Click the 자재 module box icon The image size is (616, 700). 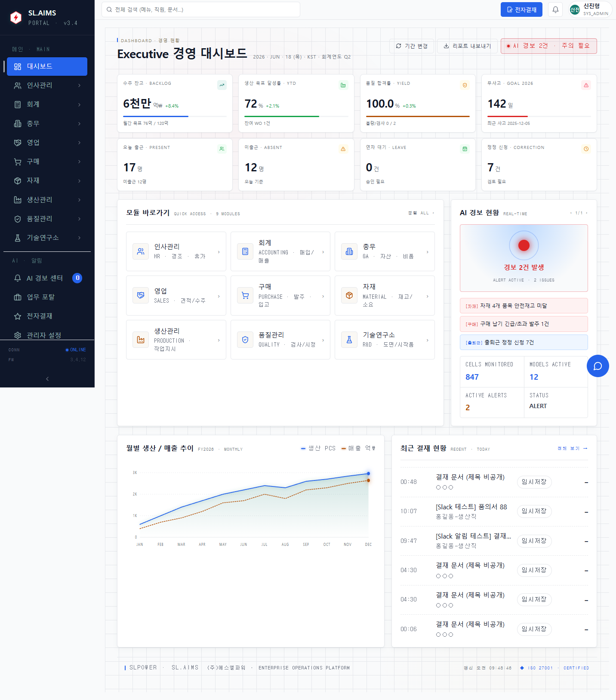349,295
